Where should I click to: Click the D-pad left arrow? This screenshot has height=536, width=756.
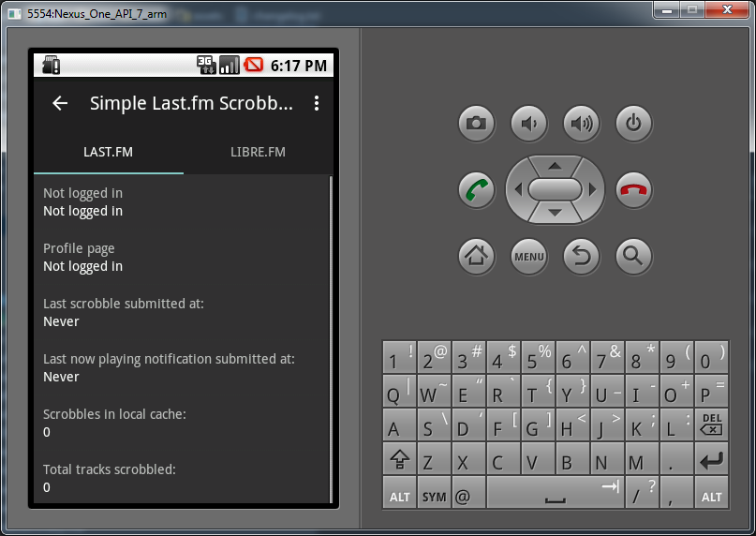point(518,189)
